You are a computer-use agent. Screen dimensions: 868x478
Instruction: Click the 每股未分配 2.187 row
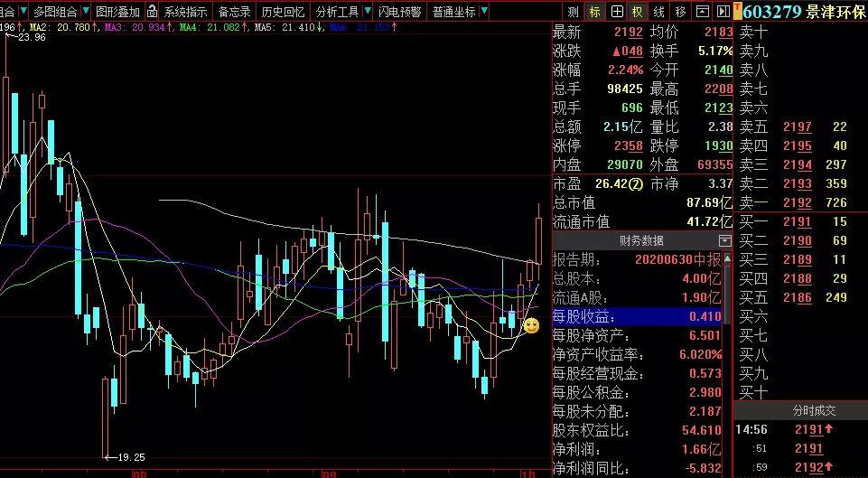point(637,411)
